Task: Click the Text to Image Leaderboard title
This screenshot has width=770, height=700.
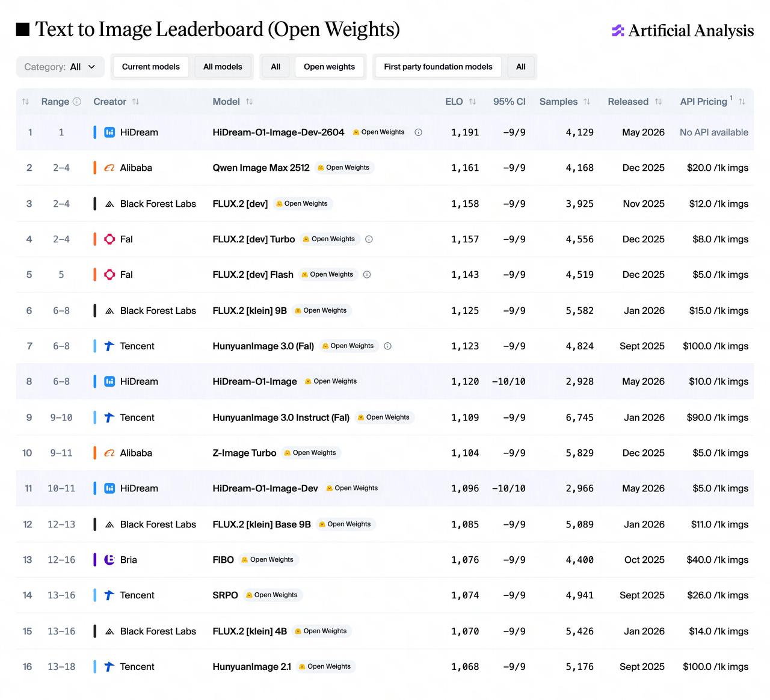Action: click(217, 29)
